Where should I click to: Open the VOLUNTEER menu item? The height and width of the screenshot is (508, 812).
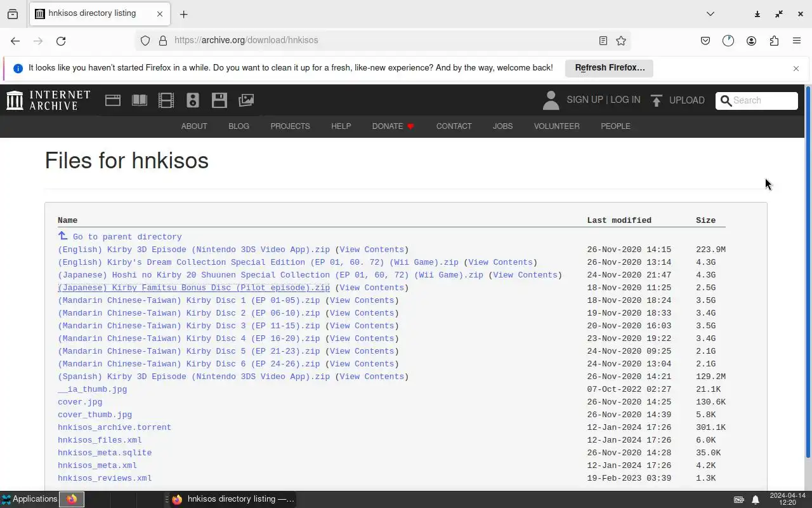[x=556, y=126]
